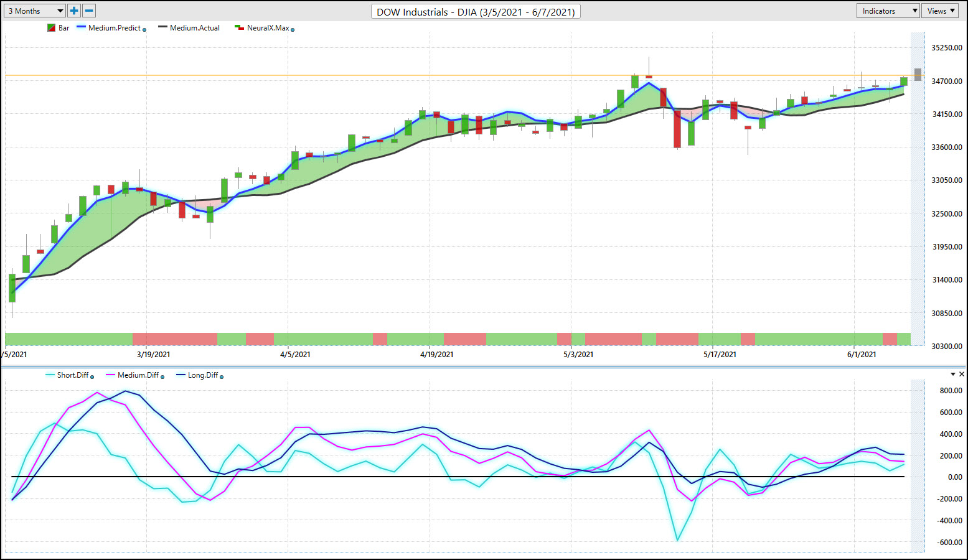Open the Views dropdown menu
The image size is (968, 560).
940,11
